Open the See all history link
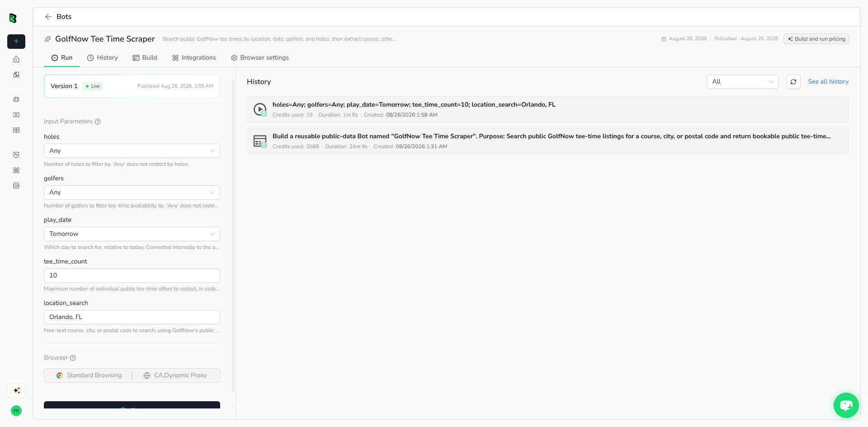 point(828,82)
